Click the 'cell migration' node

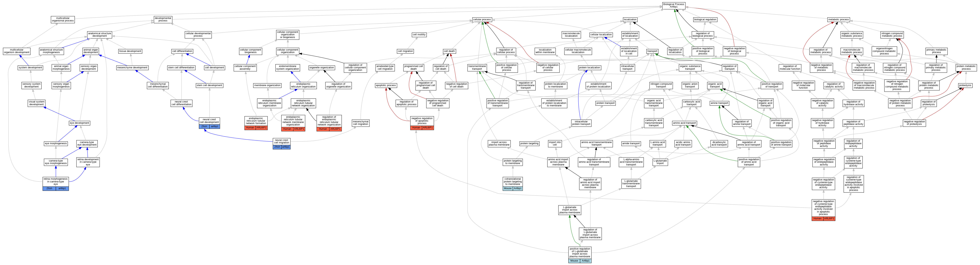[405, 51]
